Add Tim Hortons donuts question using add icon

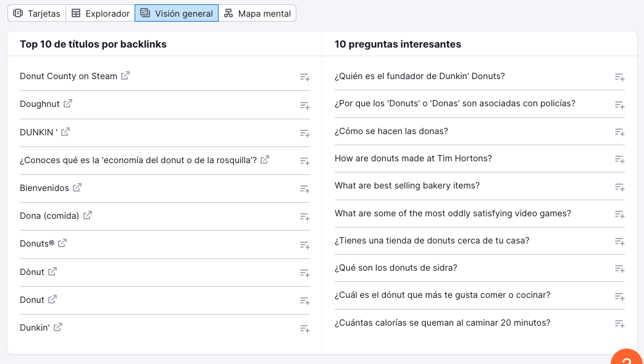(619, 159)
